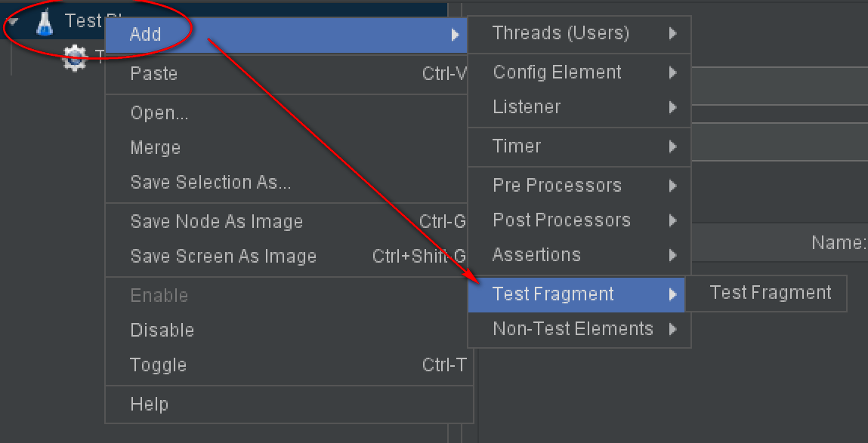Select Save Node As Image
Screen dimensions: 868x443
[x=289, y=222]
